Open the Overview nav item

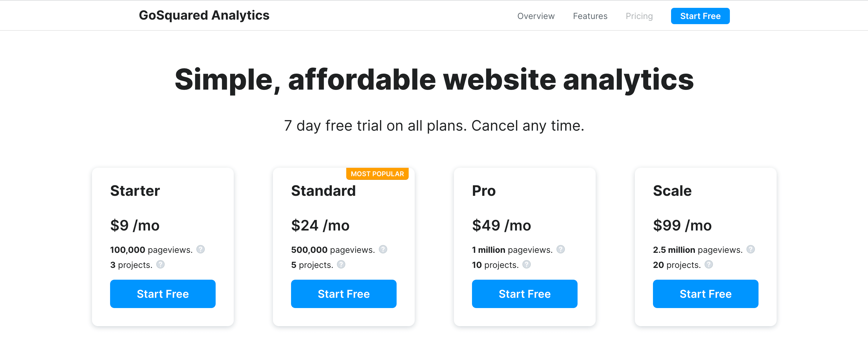[x=536, y=16]
